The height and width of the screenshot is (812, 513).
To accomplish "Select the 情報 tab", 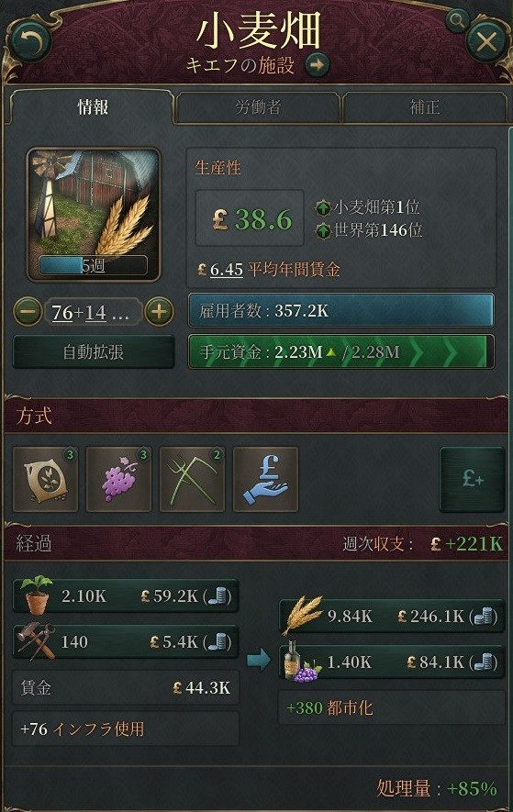I will (93, 107).
